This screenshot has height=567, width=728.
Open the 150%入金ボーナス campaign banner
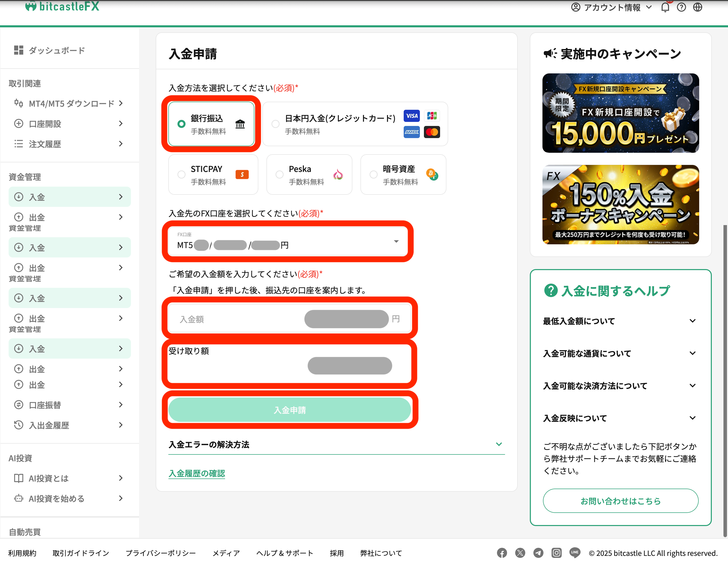620,204
